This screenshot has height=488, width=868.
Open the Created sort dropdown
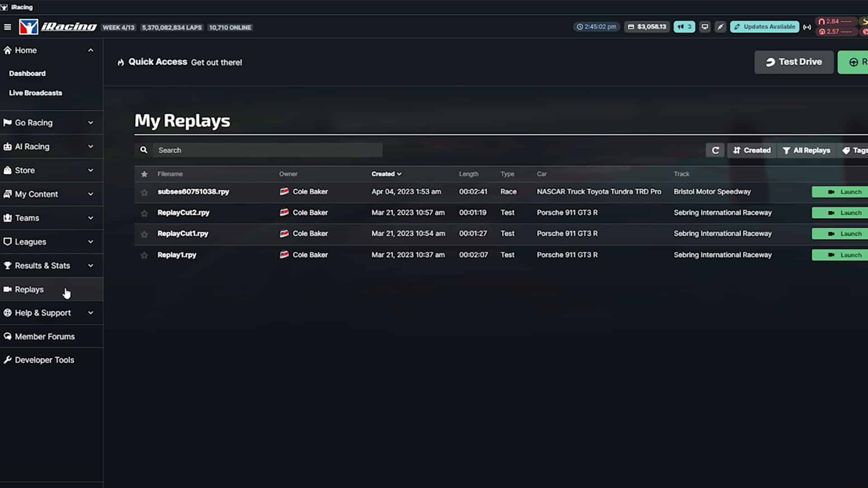click(751, 150)
